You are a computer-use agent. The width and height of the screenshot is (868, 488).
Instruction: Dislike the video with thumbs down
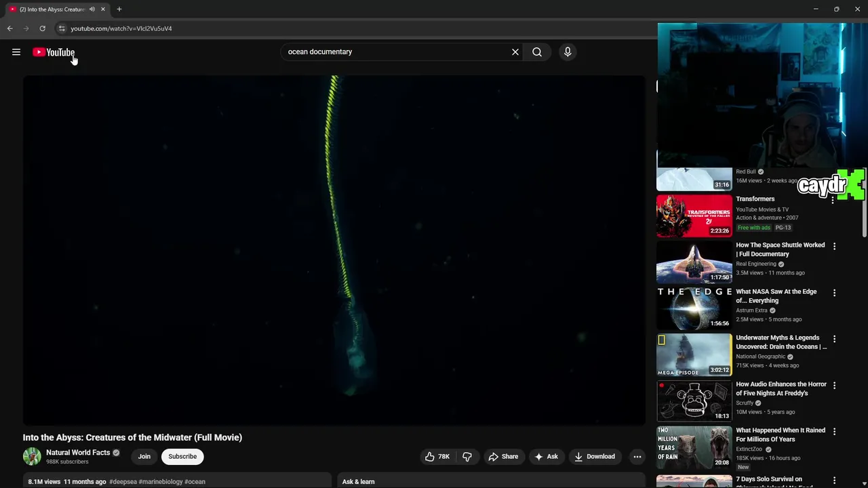467,456
